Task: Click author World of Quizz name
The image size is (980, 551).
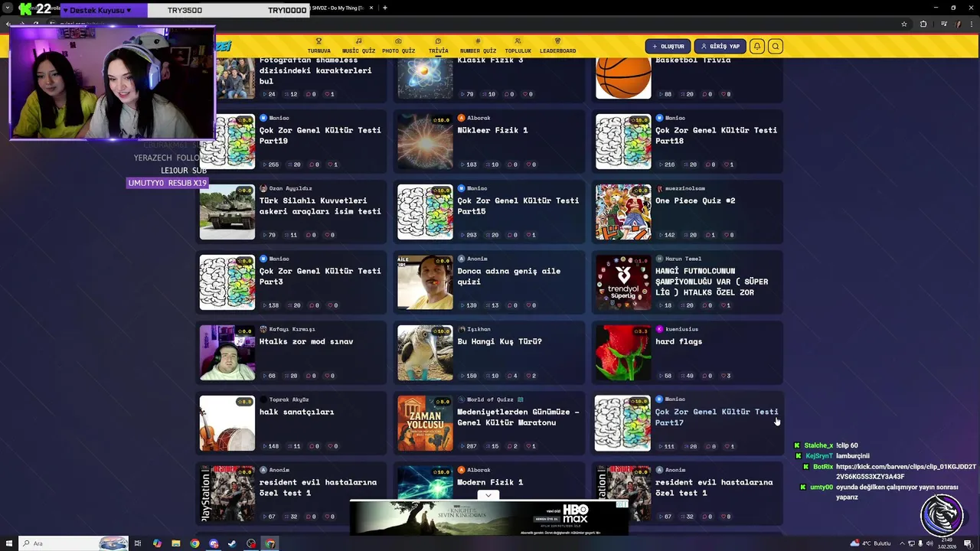Action: point(490,399)
